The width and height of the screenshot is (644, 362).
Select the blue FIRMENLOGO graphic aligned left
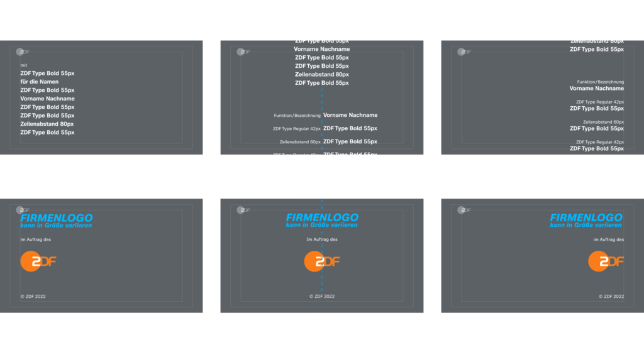pos(57,220)
